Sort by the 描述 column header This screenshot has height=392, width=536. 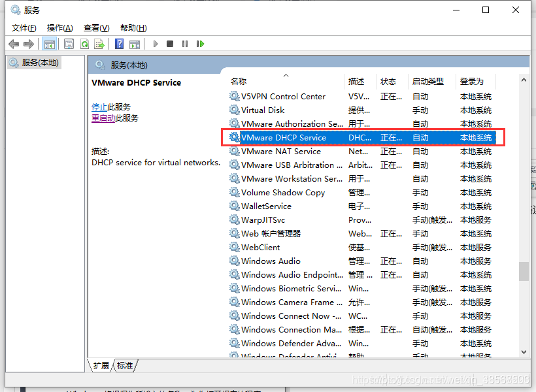click(360, 81)
